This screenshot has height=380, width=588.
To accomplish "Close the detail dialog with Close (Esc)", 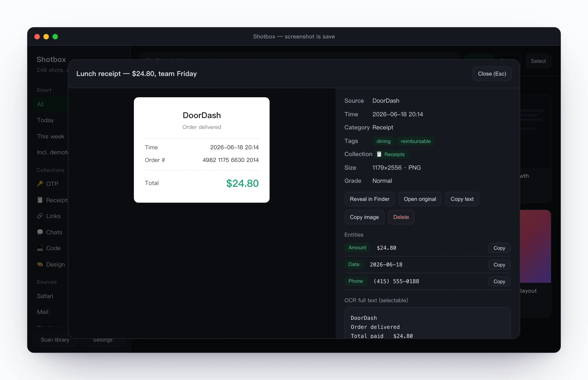I will 492,74.
